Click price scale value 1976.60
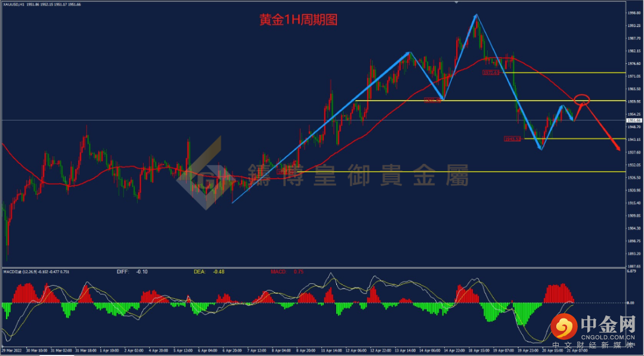 (635, 64)
